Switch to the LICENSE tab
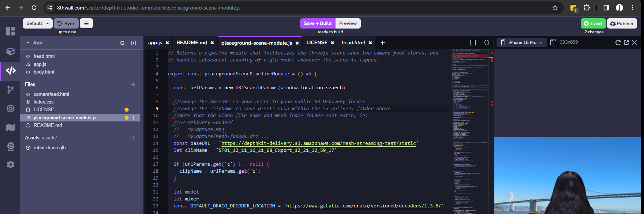Screen dimensions: 644x214 317,43
